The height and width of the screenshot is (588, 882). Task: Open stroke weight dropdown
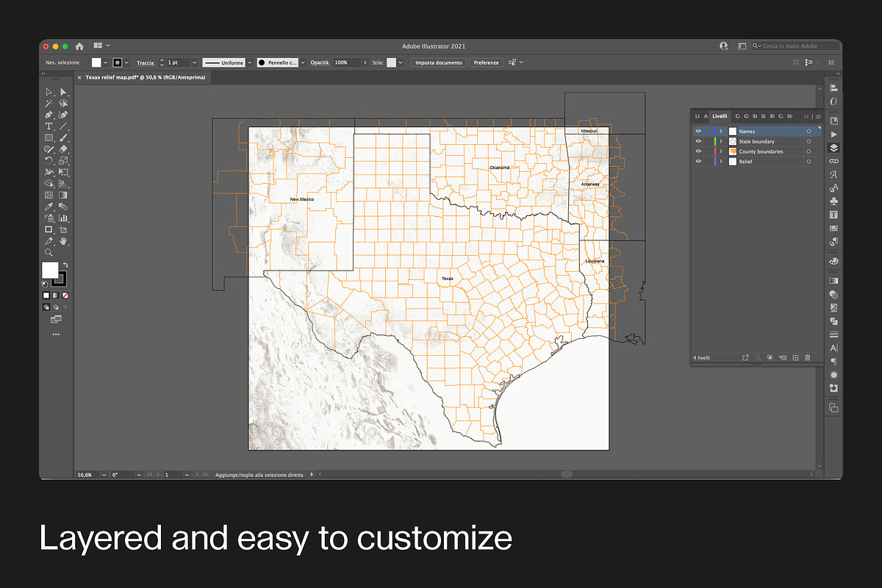pos(195,62)
